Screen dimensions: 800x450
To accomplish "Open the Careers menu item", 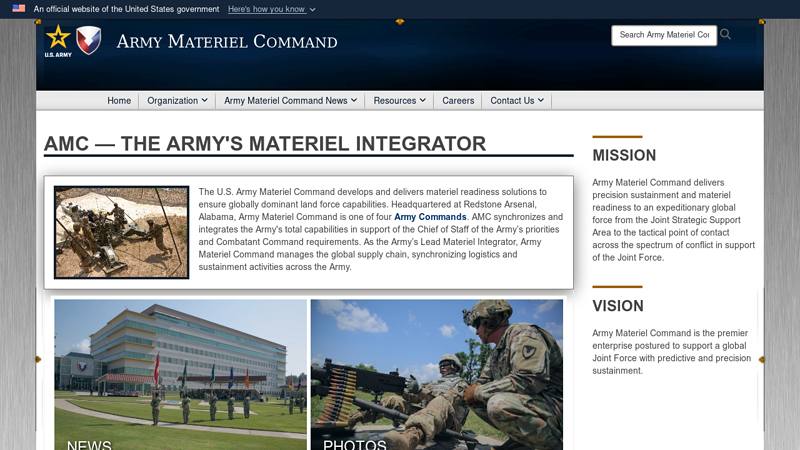I will pyautogui.click(x=458, y=101).
